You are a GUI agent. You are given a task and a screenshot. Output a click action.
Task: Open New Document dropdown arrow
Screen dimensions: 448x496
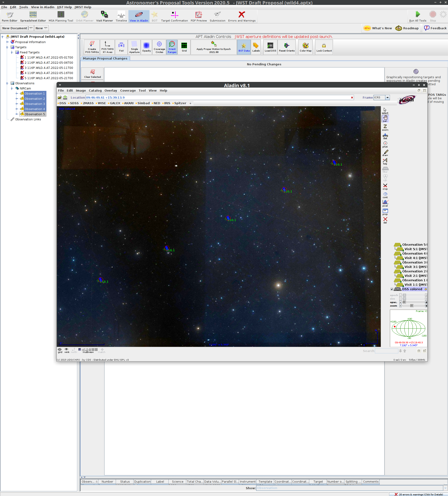[x=31, y=28]
